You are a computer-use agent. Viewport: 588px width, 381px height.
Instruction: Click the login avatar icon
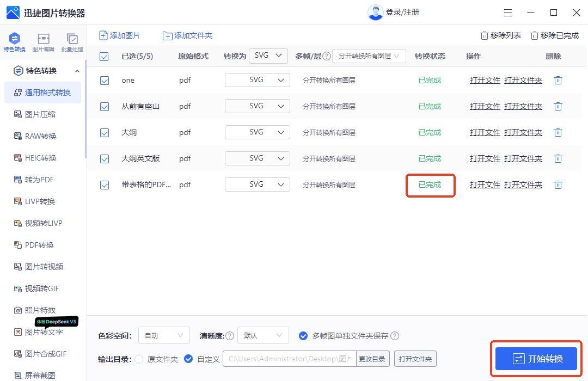(375, 13)
